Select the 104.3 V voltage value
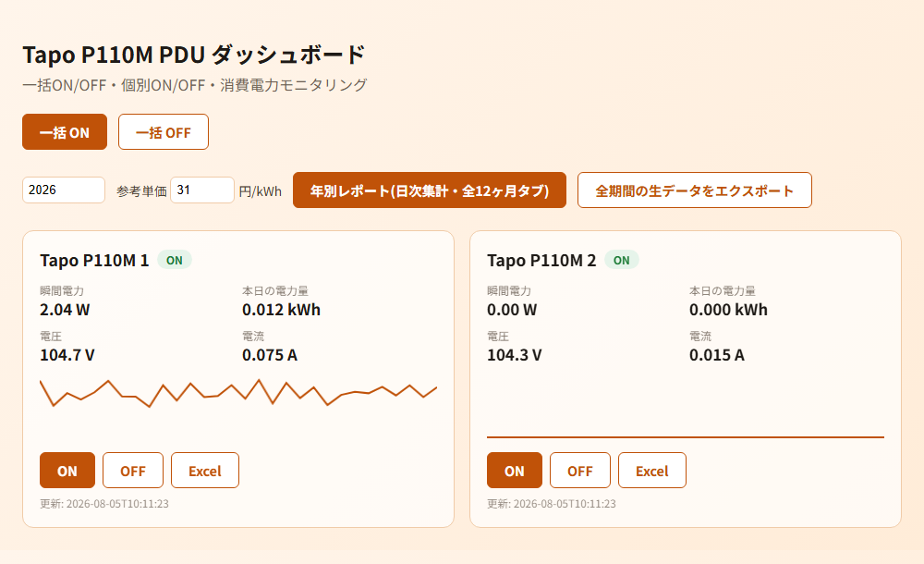This screenshot has width=924, height=564. click(x=515, y=355)
